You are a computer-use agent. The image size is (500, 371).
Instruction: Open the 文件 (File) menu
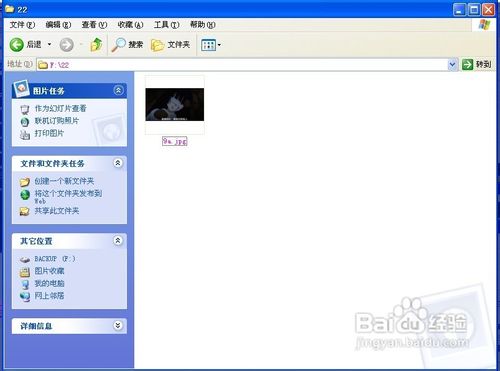[22, 25]
